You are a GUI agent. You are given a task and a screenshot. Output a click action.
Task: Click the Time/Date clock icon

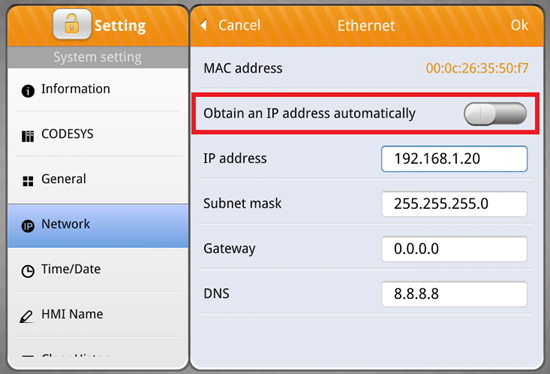pos(28,271)
